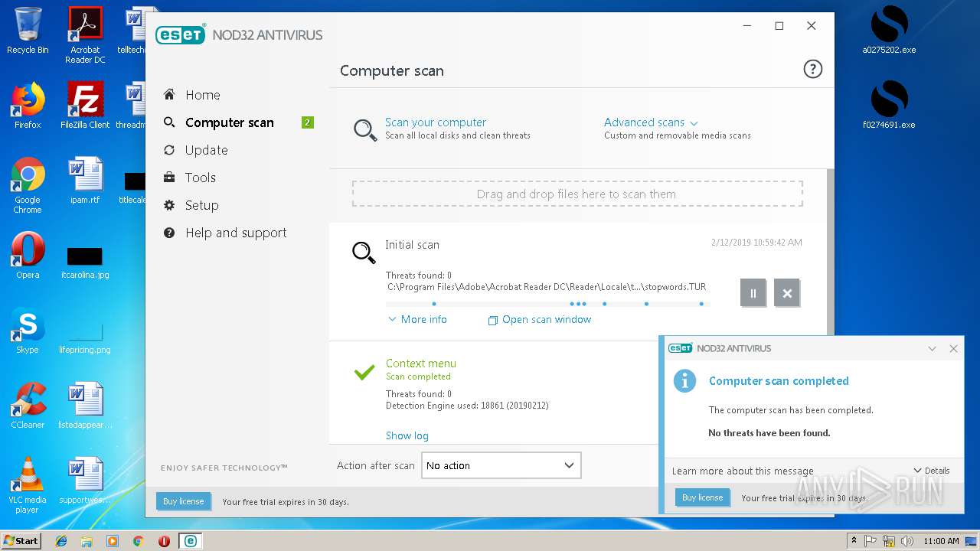The image size is (980, 551).
Task: Collapse notification with the chevron icon
Action: pyautogui.click(x=932, y=348)
